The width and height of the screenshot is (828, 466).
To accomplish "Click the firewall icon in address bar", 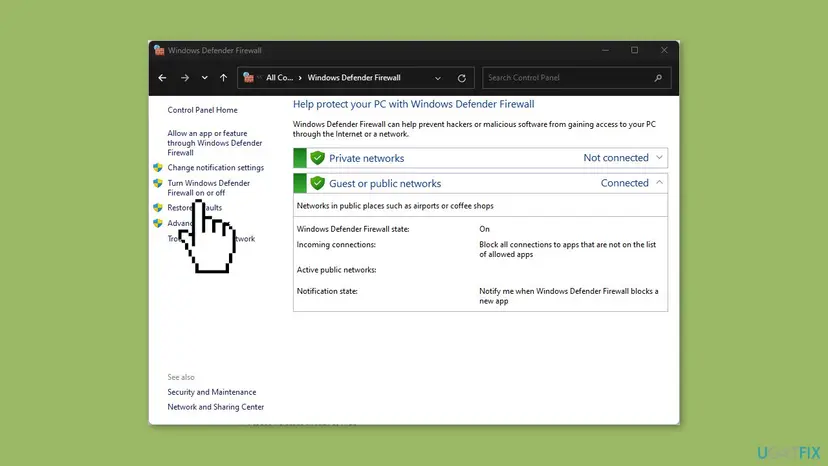I will 248,78.
